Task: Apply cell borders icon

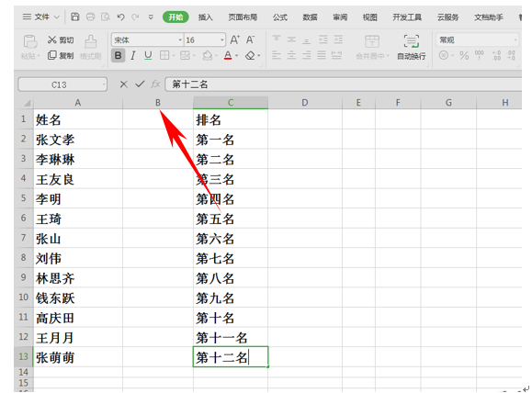Action: point(164,55)
